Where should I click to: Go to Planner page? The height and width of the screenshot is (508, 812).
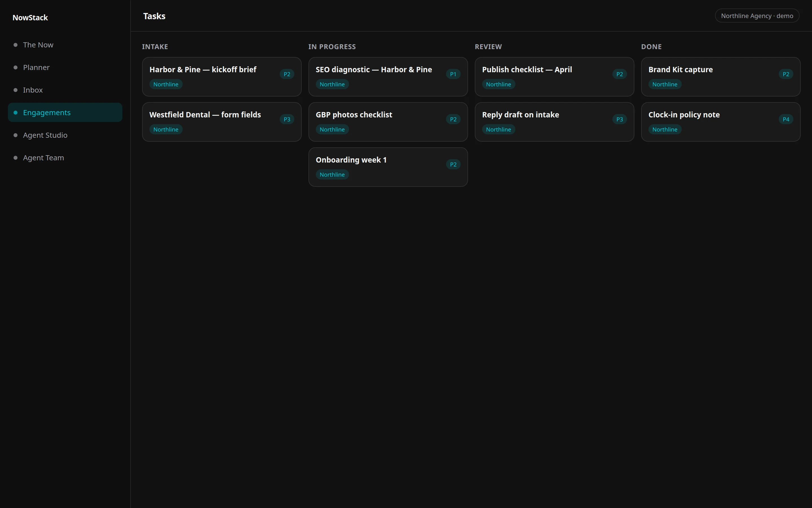[x=65, y=67]
